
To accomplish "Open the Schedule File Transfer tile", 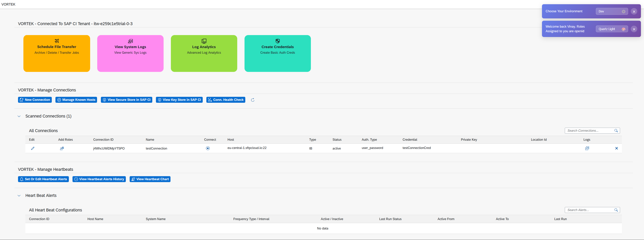I will pos(57,53).
